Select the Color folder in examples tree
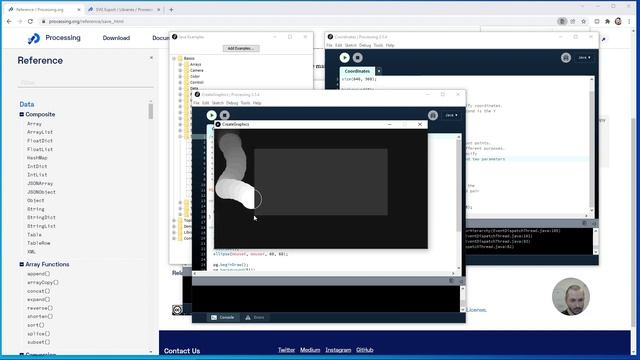640x360 pixels. pyautogui.click(x=195, y=76)
